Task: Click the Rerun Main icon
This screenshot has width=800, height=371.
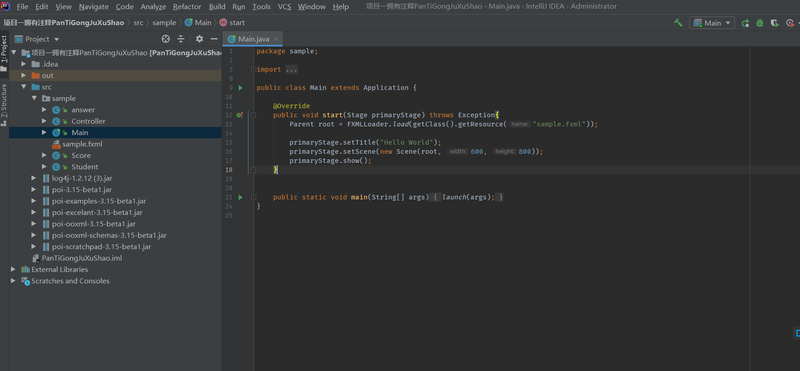Action: point(745,23)
